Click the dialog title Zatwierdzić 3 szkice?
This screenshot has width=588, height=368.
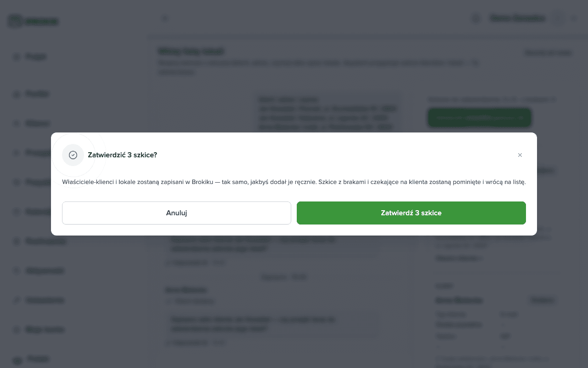coord(122,155)
